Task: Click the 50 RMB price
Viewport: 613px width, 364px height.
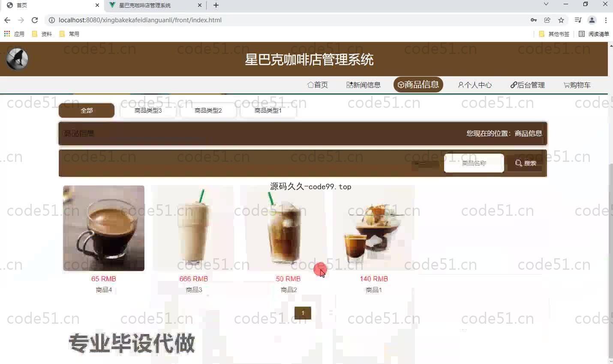Action: 288,279
